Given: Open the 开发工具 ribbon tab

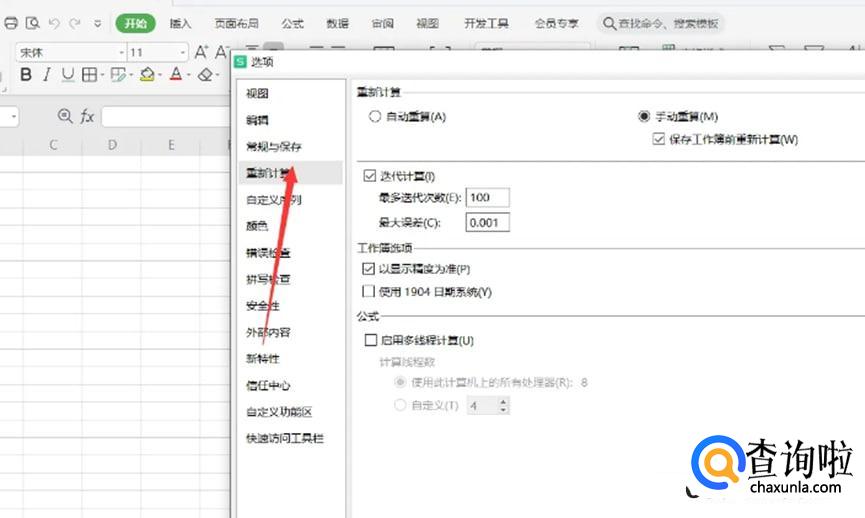Looking at the screenshot, I should point(486,23).
